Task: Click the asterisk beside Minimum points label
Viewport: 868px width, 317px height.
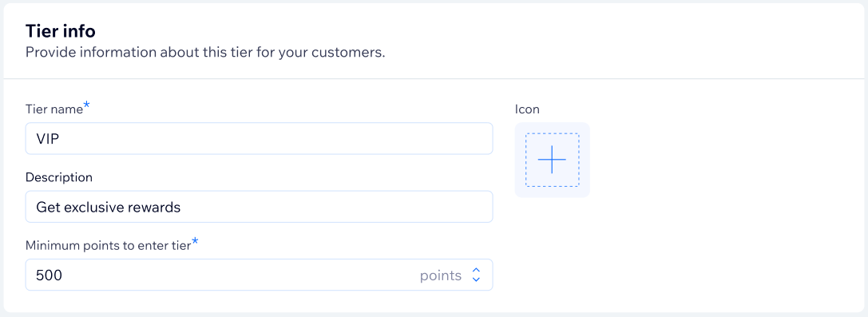Action: click(x=195, y=240)
